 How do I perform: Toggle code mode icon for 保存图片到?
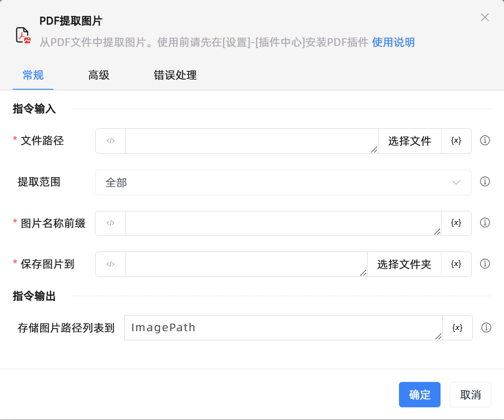(x=111, y=264)
